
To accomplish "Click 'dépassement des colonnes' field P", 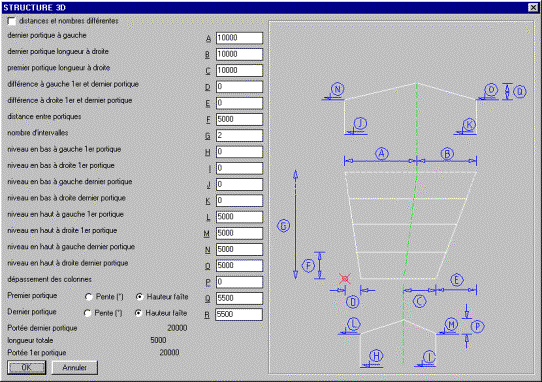I will click(x=239, y=282).
